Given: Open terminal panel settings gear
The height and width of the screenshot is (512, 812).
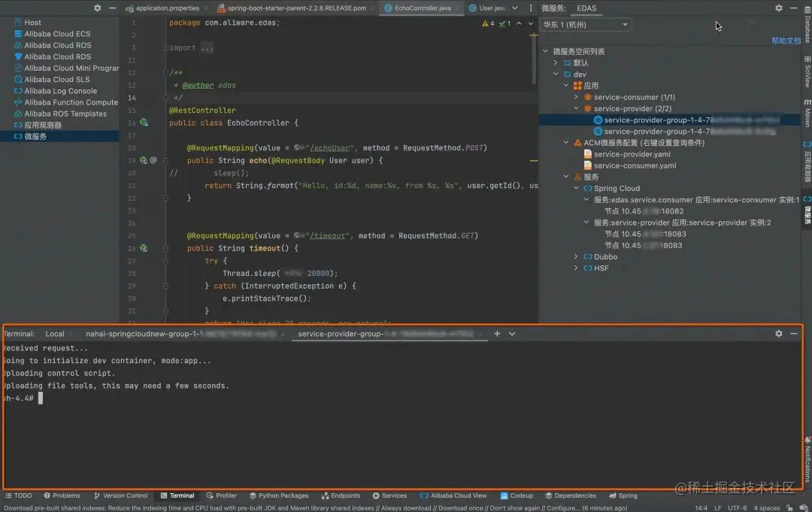Looking at the screenshot, I should 778,334.
